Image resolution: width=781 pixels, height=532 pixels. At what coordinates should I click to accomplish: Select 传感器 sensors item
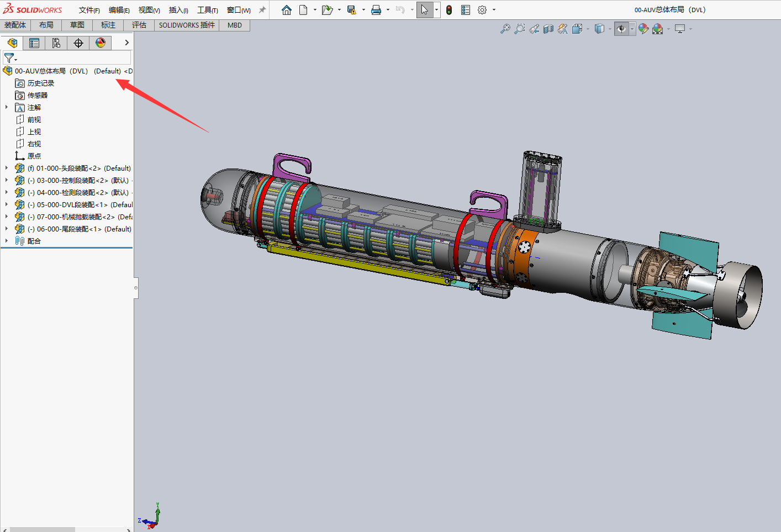point(38,95)
